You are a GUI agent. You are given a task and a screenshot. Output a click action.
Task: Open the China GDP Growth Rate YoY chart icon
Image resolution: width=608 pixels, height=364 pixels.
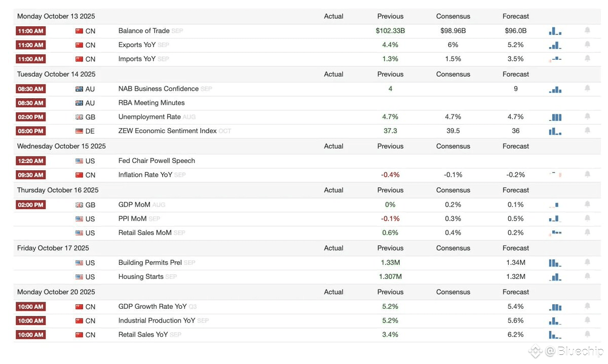(x=555, y=307)
